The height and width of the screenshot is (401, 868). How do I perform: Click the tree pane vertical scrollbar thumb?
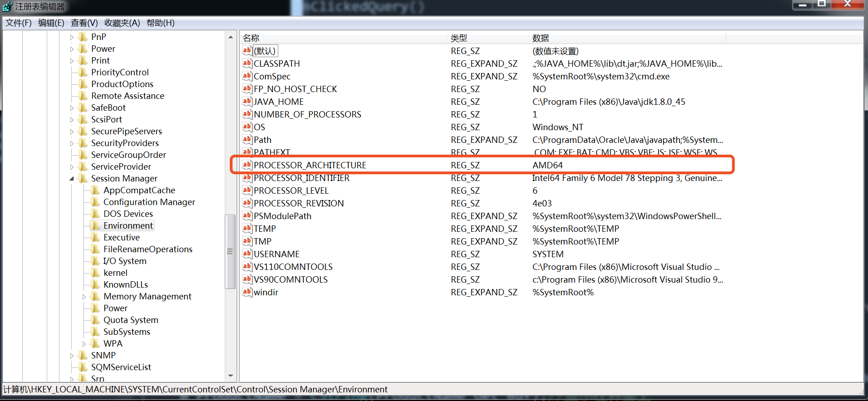230,252
